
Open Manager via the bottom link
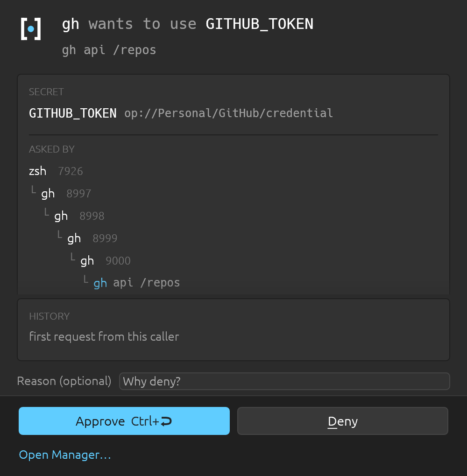tap(65, 455)
